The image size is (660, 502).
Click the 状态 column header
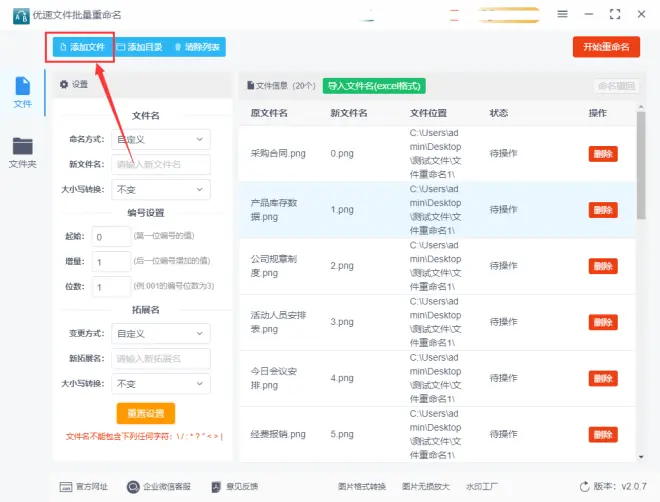pos(498,113)
